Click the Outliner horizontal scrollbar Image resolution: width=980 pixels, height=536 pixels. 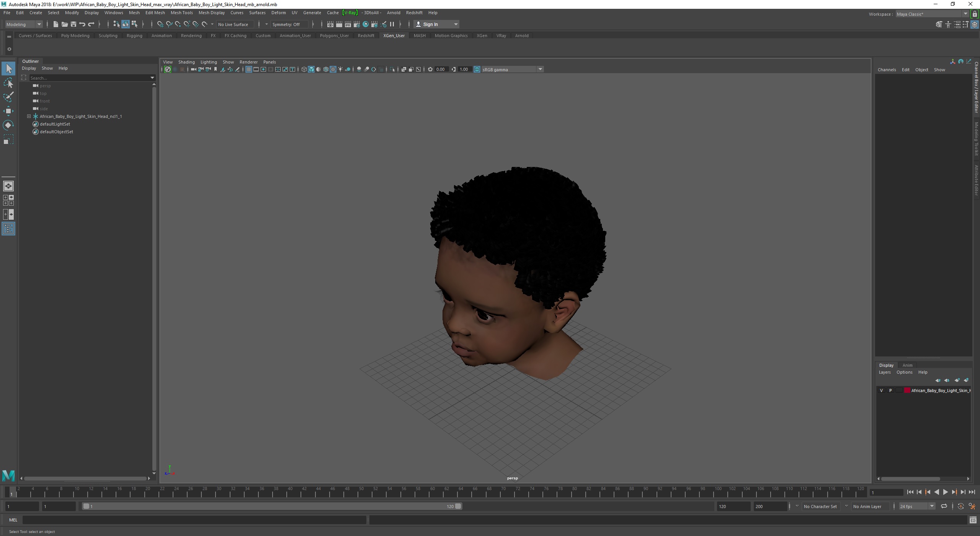pos(85,478)
